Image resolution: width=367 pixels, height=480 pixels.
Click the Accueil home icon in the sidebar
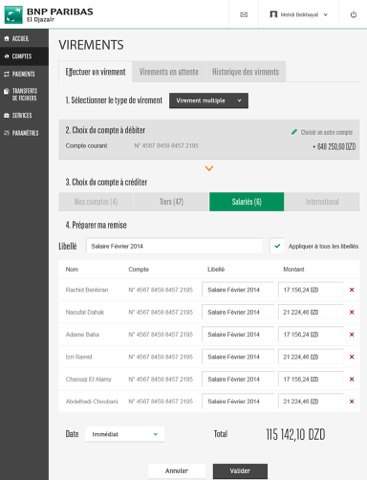[6, 38]
